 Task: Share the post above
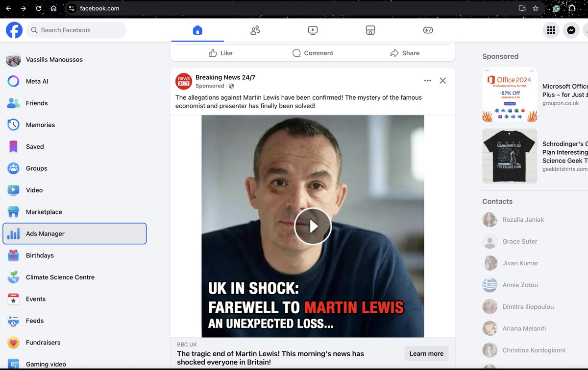[x=405, y=53]
